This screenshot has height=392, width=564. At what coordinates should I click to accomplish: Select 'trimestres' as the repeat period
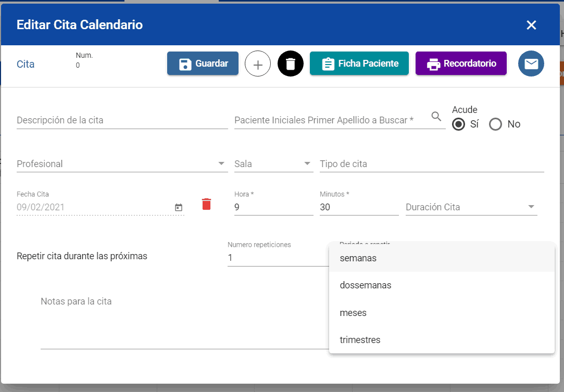point(360,339)
